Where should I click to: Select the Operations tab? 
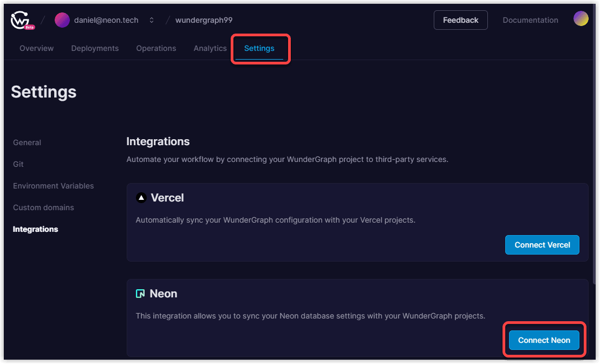(x=156, y=48)
